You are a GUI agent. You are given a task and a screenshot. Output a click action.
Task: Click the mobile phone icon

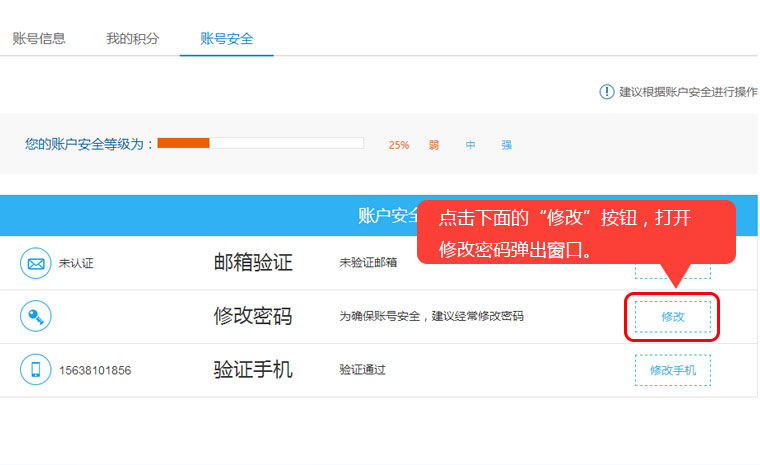tap(36, 370)
